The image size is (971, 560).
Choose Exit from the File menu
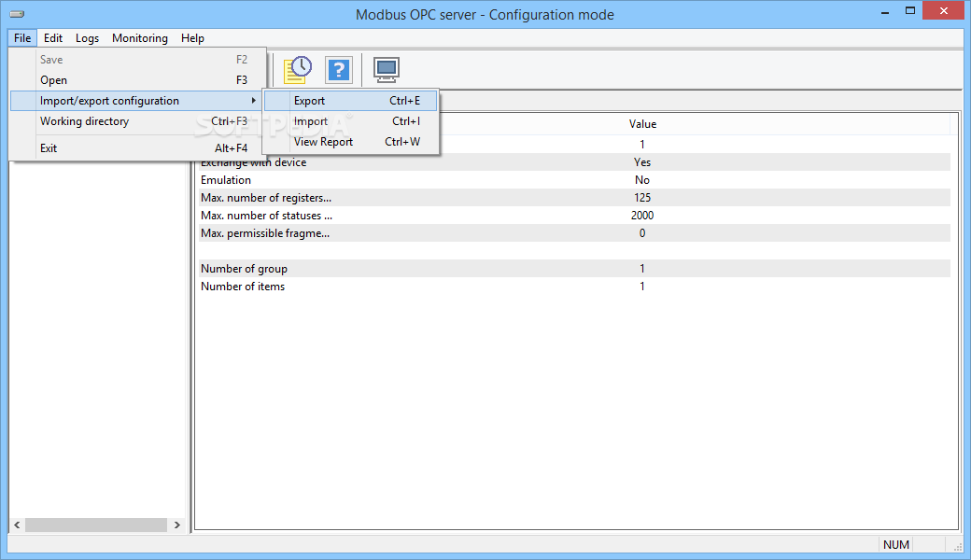[138, 147]
